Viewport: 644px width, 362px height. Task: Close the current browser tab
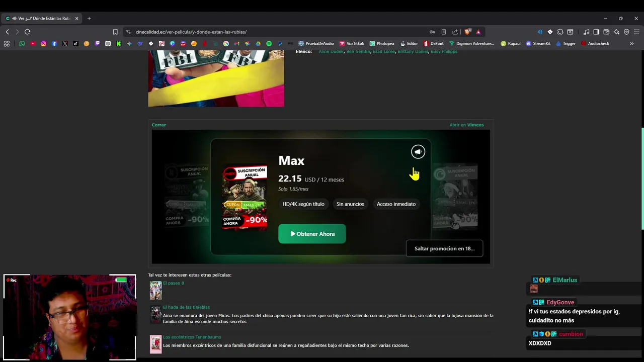(76, 19)
